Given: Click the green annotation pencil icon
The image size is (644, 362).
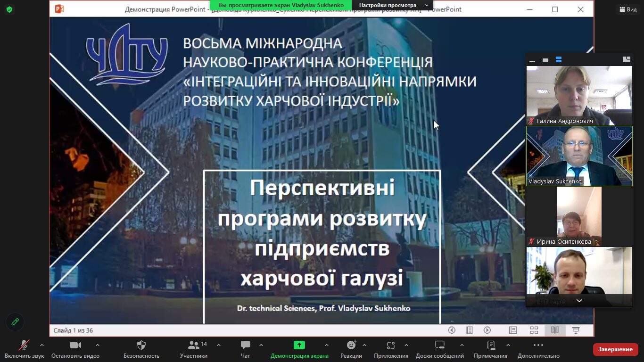Looking at the screenshot, I should coord(15,322).
